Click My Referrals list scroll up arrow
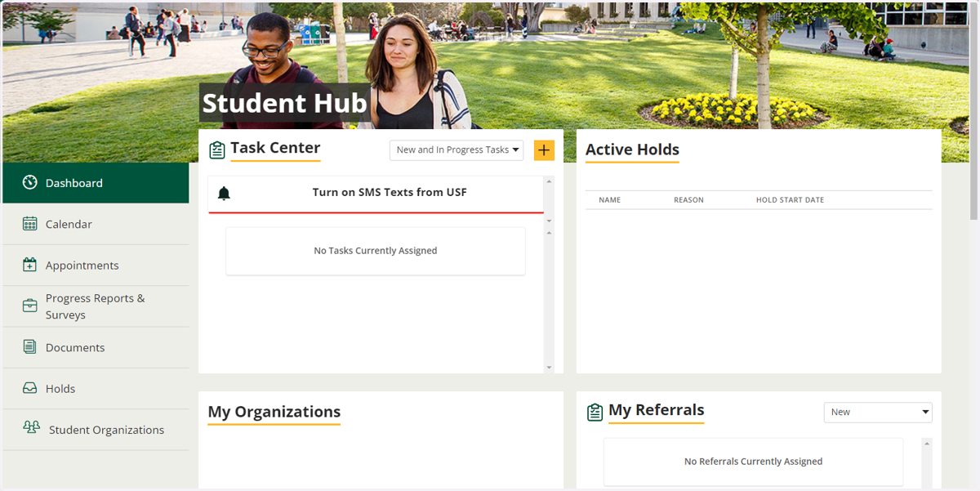980x491 pixels. click(x=926, y=444)
